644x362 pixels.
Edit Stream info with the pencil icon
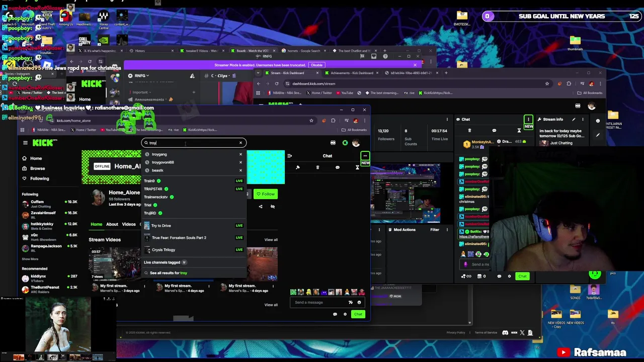coord(574,120)
